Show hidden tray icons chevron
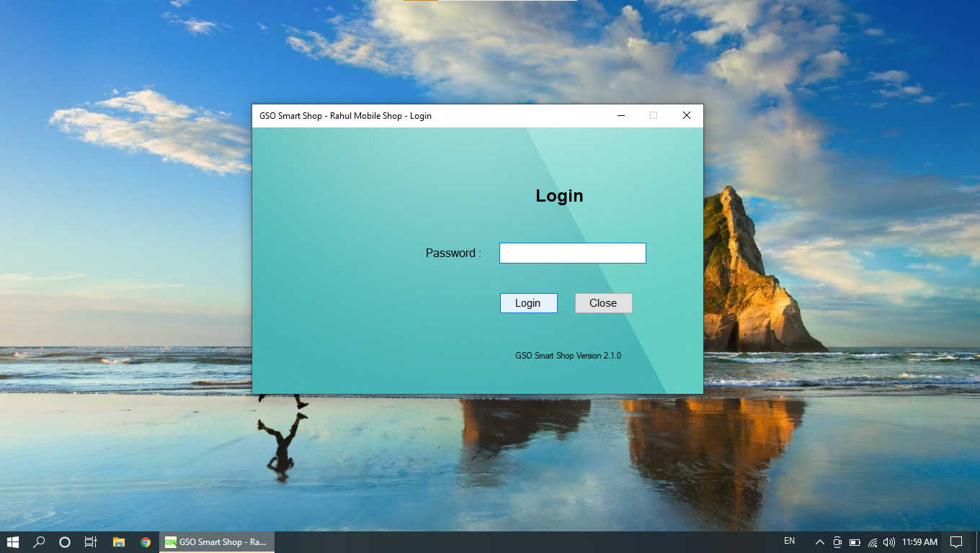 (819, 542)
